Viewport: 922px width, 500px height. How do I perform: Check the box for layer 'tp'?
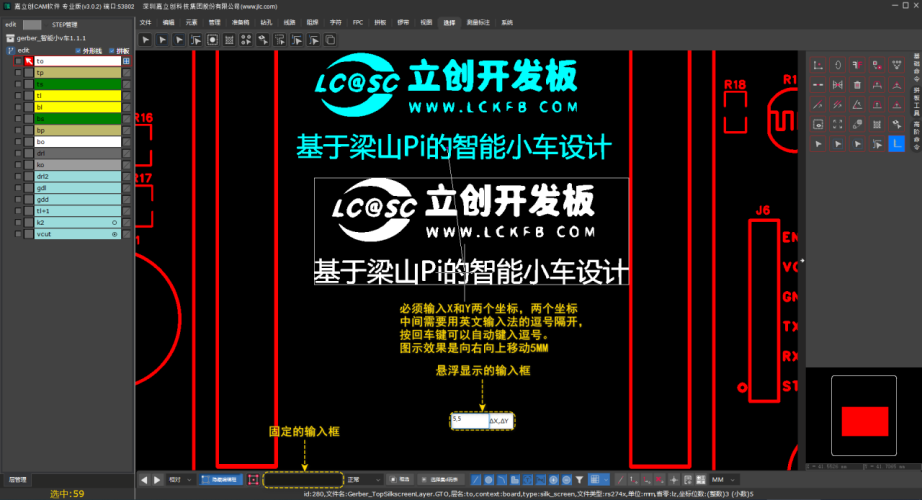[18, 73]
